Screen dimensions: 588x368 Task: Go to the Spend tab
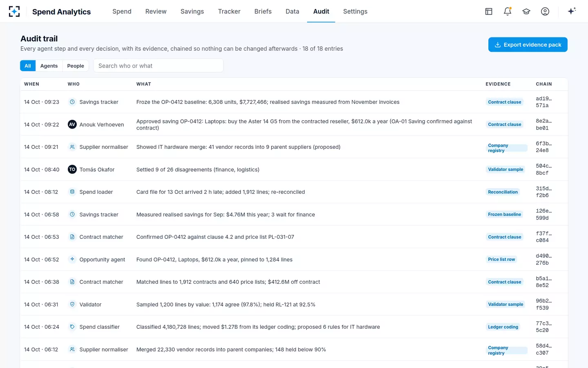(x=122, y=11)
